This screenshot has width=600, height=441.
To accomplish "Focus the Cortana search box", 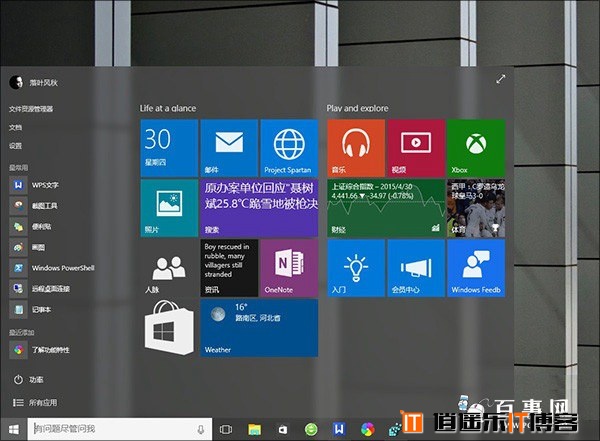I will point(120,429).
